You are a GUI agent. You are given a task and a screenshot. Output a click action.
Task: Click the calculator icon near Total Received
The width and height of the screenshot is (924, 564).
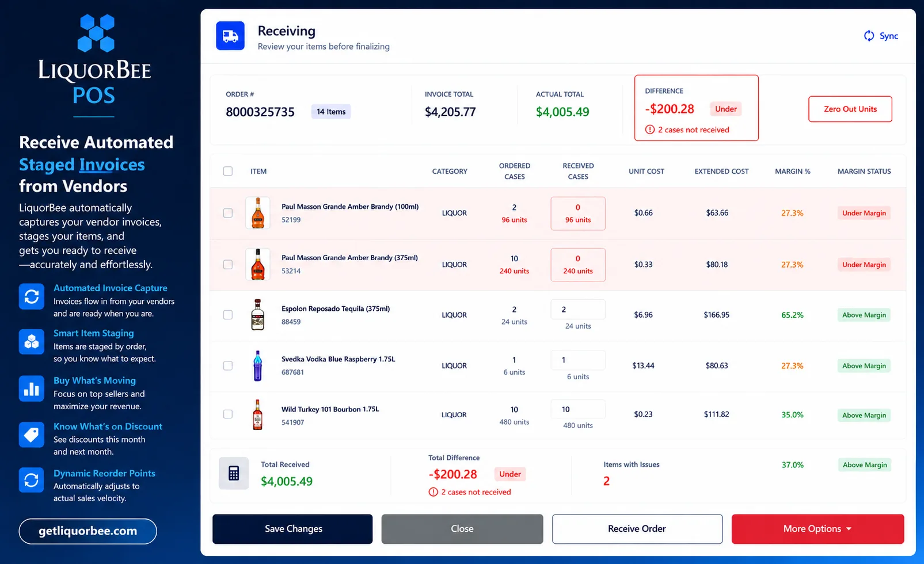pos(234,473)
